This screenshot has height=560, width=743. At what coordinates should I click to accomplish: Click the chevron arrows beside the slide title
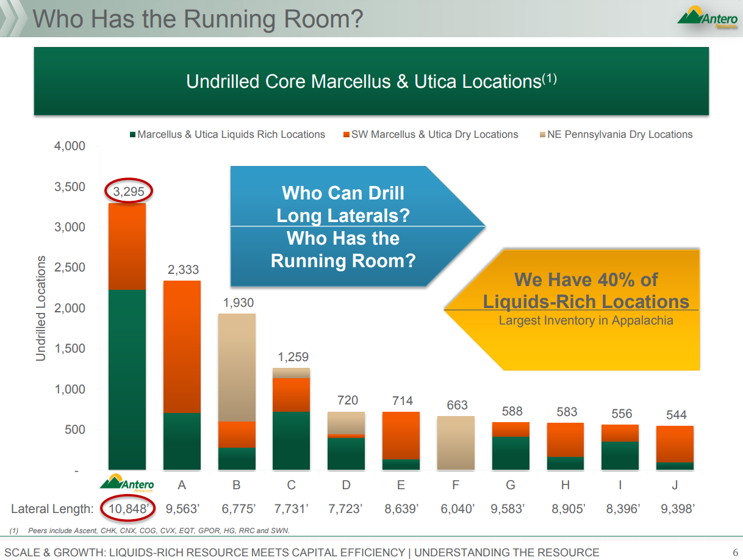[x=13, y=19]
